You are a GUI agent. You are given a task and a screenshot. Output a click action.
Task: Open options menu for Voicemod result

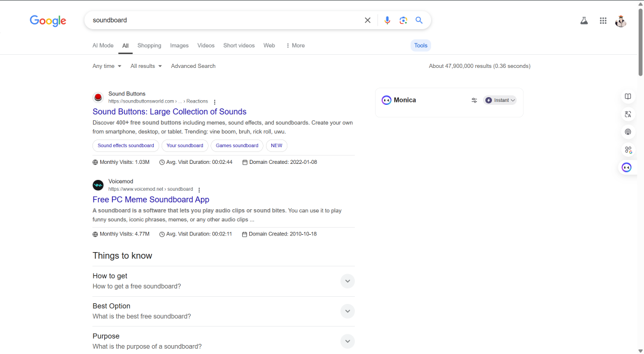(199, 190)
